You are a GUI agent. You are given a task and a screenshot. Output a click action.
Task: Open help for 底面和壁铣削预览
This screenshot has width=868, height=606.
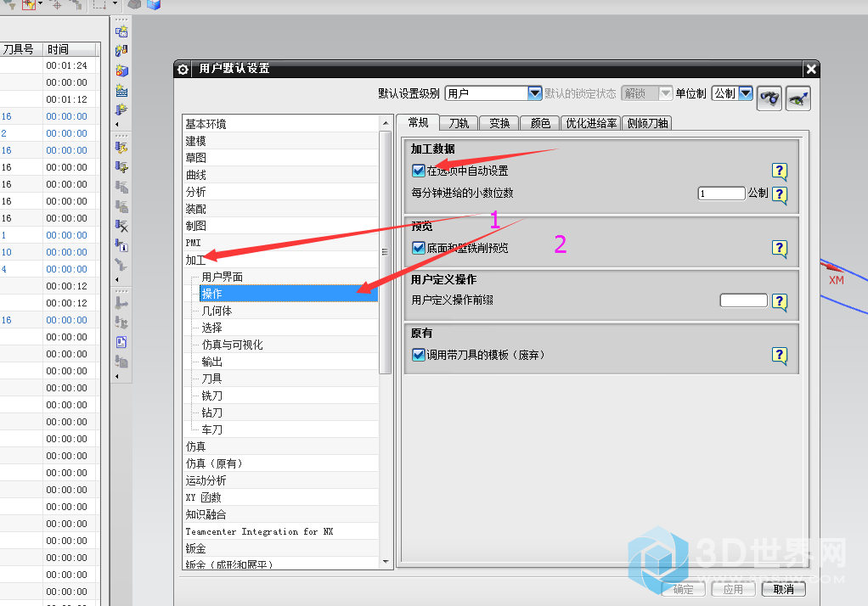[780, 249]
